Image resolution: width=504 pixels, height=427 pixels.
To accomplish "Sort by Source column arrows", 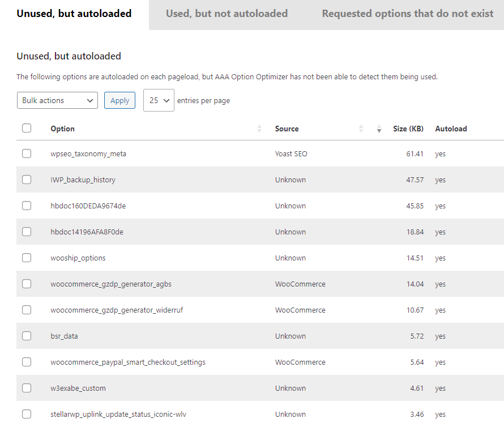I will coord(361,129).
